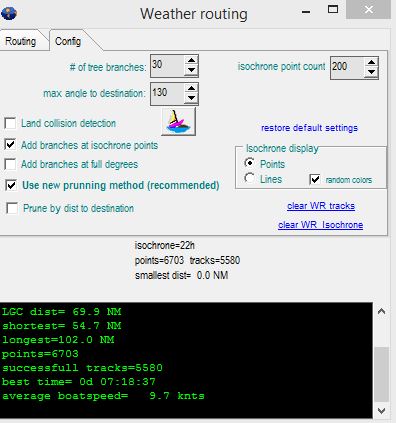
Task: Click the globe application icon in title bar
Action: pyautogui.click(x=9, y=13)
